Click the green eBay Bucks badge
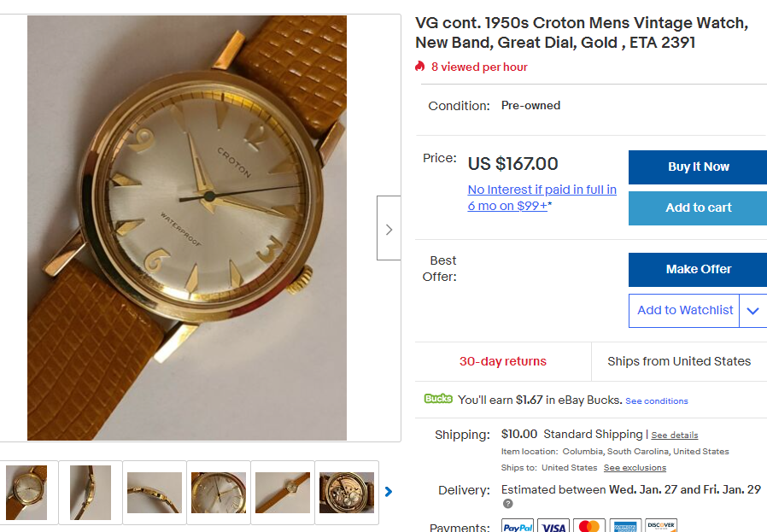This screenshot has width=767, height=532. tap(438, 399)
